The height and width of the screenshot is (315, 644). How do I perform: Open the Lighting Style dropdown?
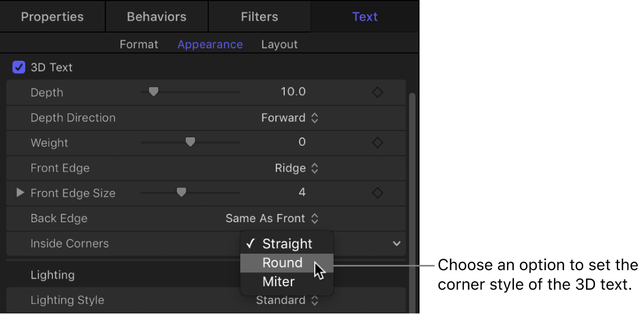287,300
